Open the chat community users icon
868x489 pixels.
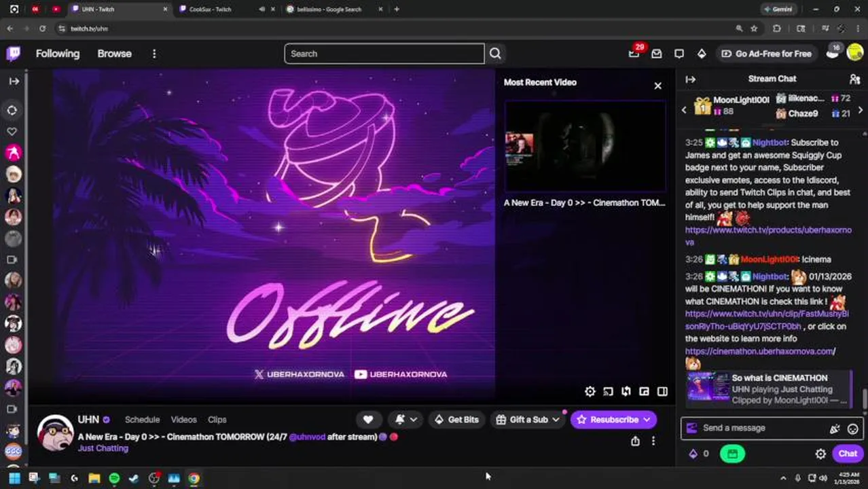tap(854, 79)
